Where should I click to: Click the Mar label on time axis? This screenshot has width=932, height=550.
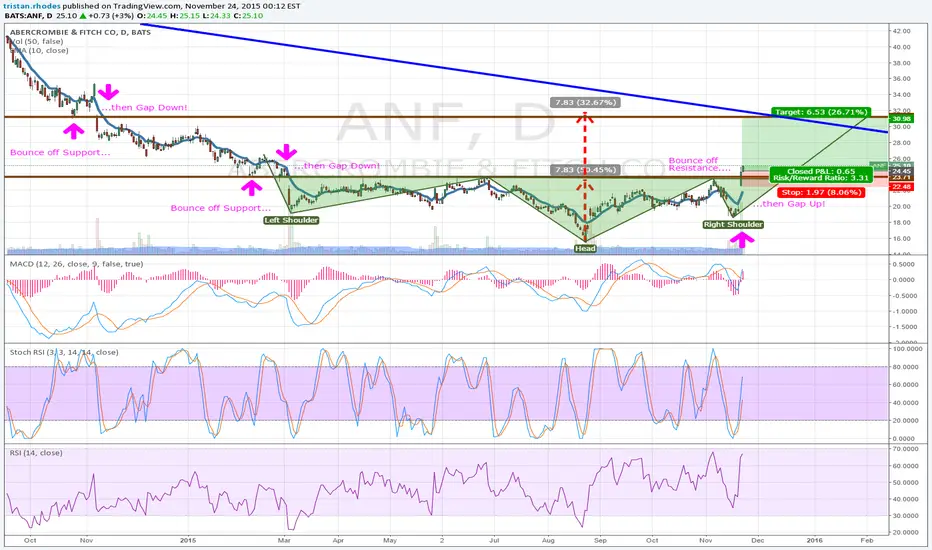(x=284, y=540)
